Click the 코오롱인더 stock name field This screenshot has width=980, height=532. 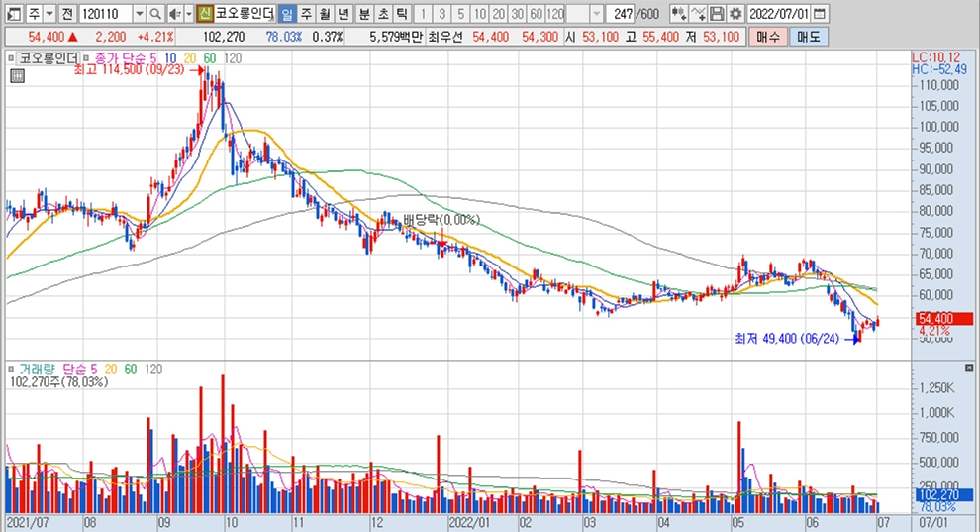point(245,13)
